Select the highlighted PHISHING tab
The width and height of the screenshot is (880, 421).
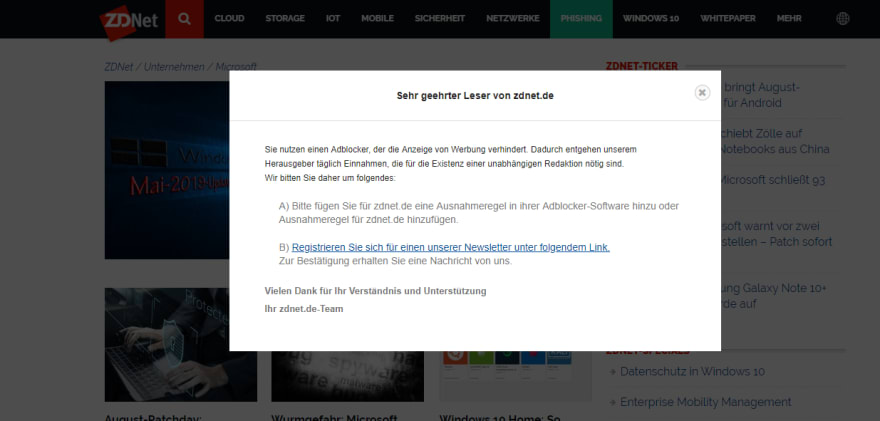581,19
